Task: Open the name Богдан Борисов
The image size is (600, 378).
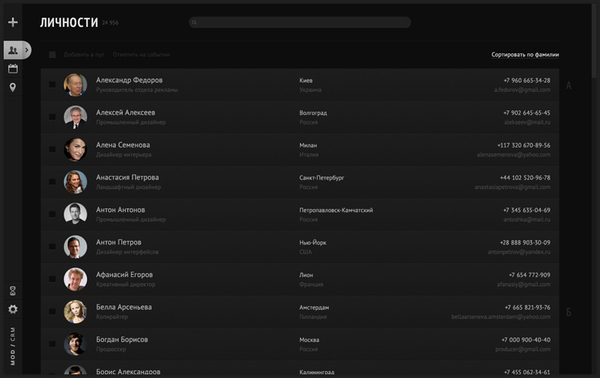Action: [x=122, y=340]
